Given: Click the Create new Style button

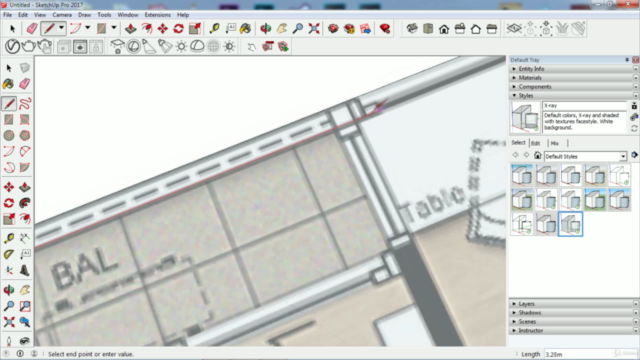Looking at the screenshot, I should pos(634,117).
